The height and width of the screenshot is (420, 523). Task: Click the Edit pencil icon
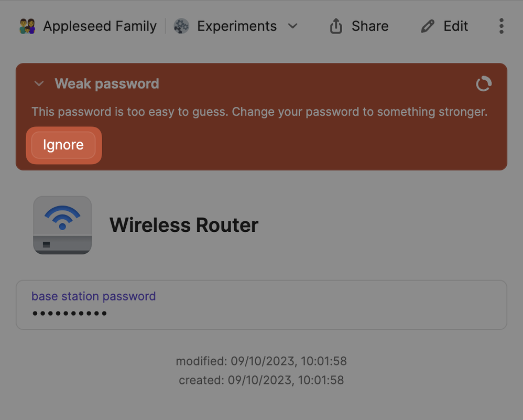tap(428, 26)
